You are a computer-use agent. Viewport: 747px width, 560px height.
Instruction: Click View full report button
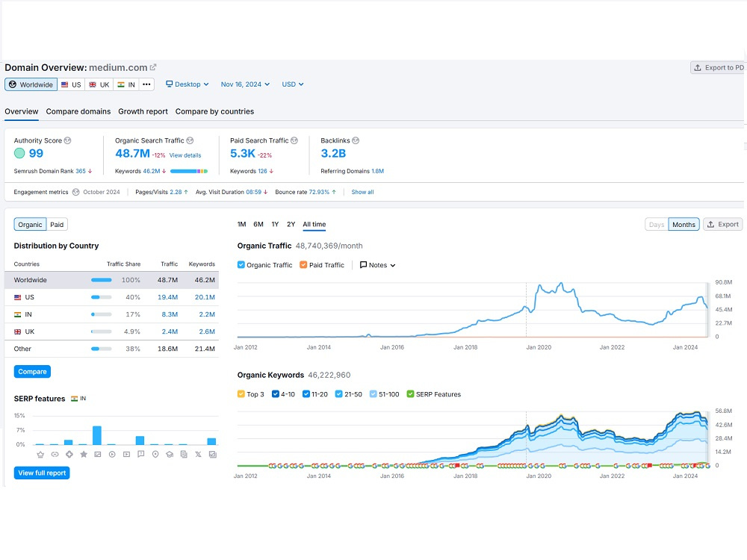tap(42, 473)
